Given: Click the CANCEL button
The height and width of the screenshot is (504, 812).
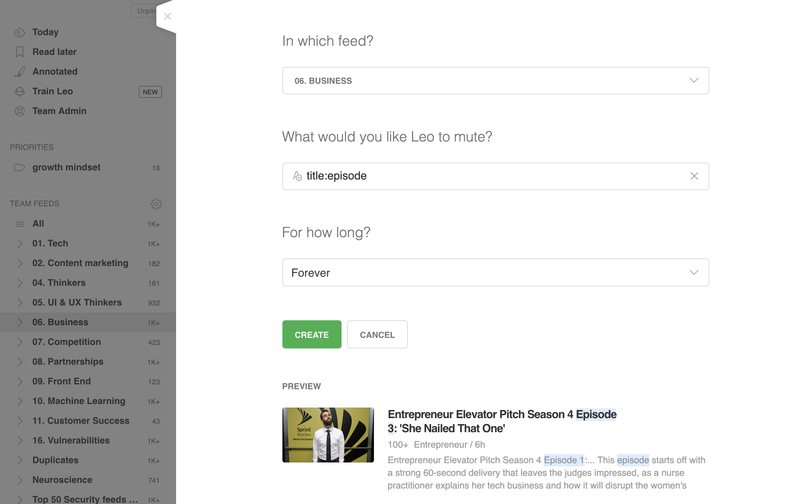Looking at the screenshot, I should (x=377, y=334).
